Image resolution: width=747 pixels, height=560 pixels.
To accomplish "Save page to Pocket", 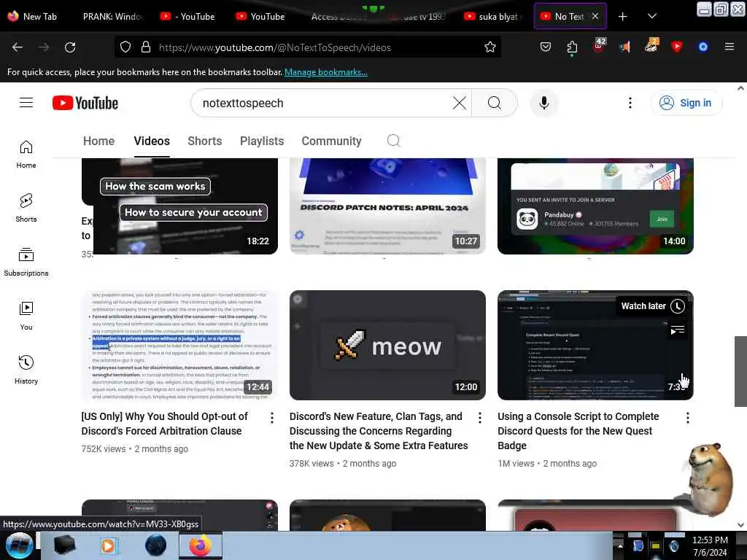I will (546, 47).
